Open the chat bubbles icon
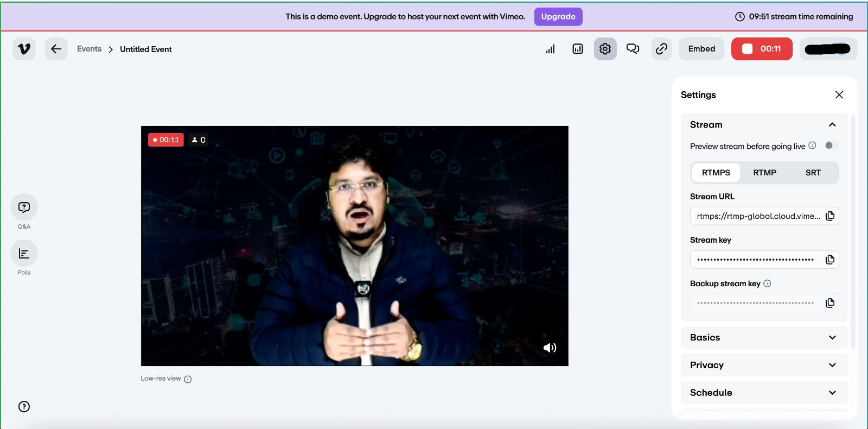 [633, 49]
